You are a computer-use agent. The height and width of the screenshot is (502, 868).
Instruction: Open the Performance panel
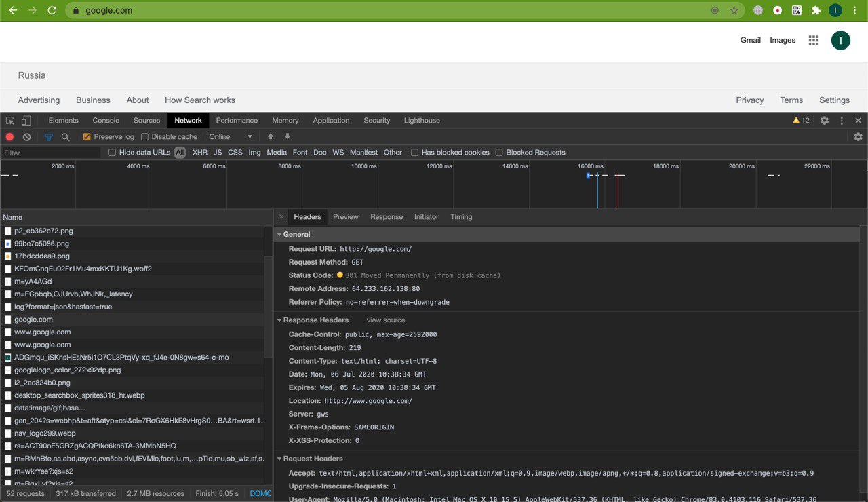pos(237,121)
